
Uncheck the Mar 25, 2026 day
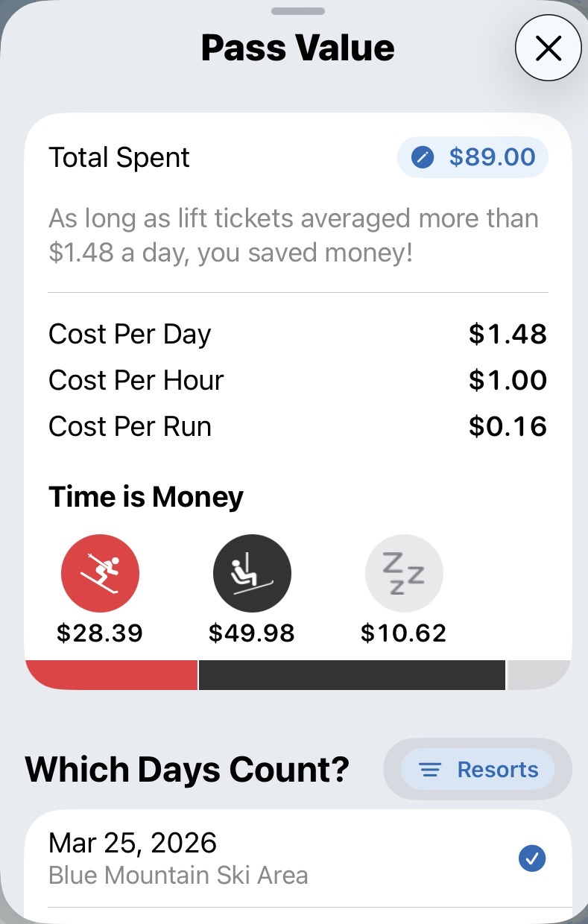[531, 858]
